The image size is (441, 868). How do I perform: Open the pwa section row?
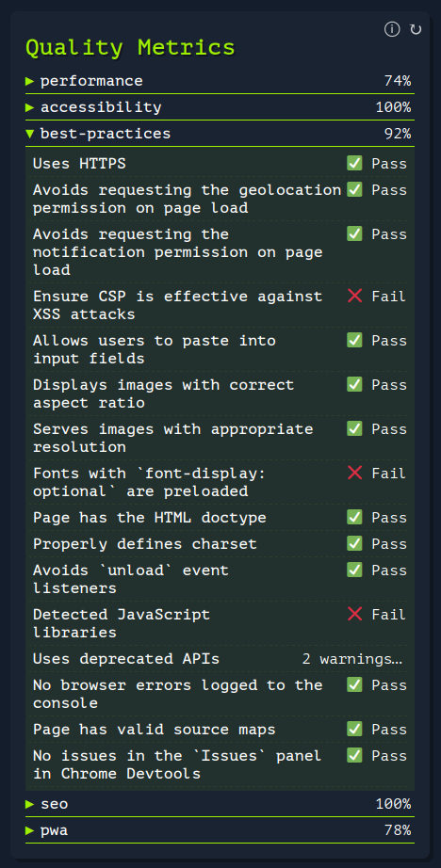220,830
